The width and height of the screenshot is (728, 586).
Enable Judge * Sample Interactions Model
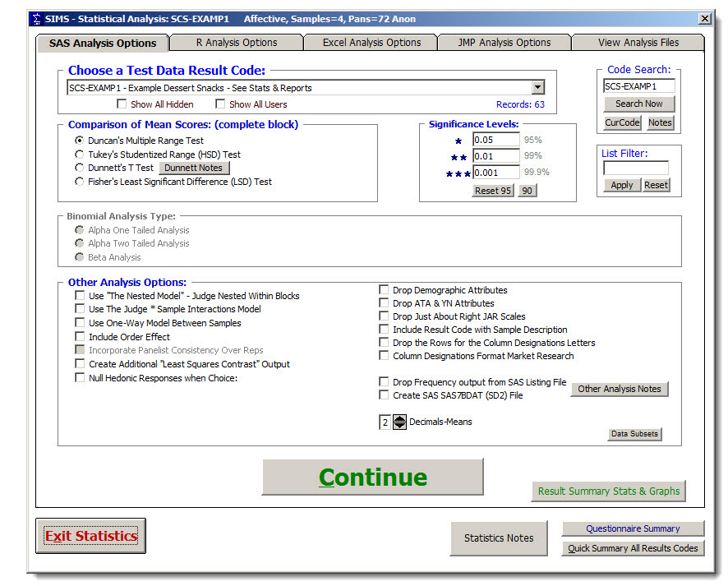[x=80, y=309]
